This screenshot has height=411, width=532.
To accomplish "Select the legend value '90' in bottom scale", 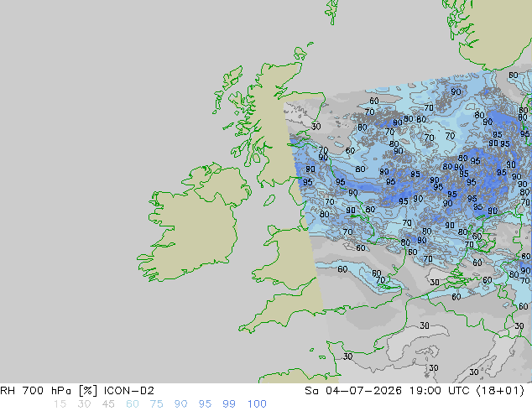I will (x=180, y=404).
